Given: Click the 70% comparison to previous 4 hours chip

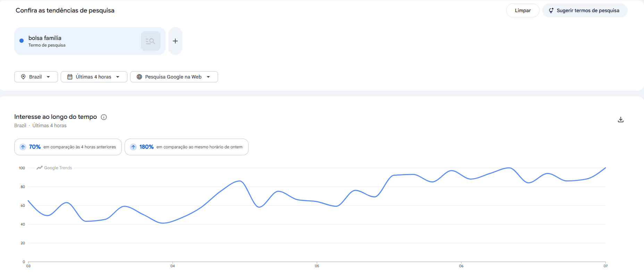Looking at the screenshot, I should pos(68,147).
